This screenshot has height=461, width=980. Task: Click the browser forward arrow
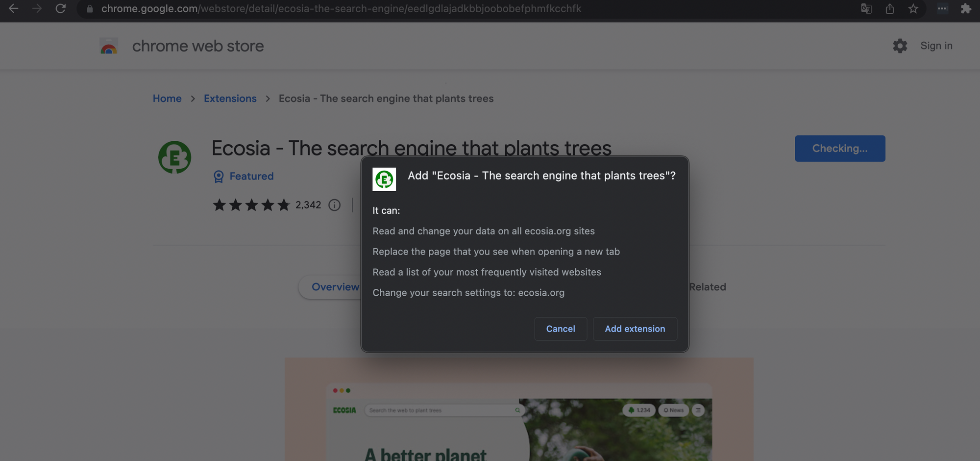[x=37, y=8]
